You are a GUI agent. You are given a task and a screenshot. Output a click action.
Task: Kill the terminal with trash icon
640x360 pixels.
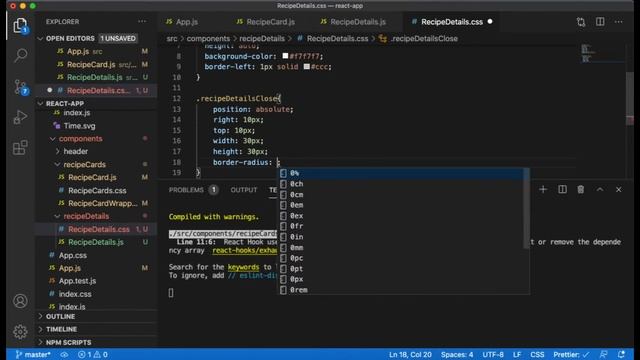pyautogui.click(x=580, y=189)
